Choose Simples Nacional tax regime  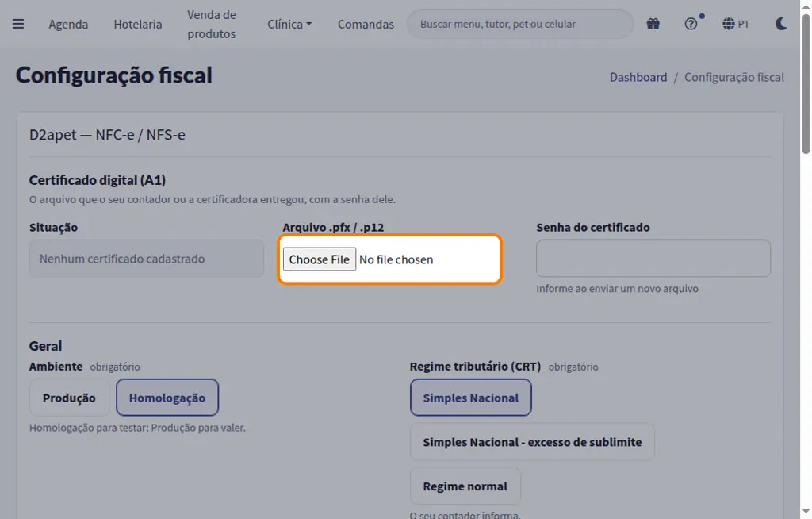[471, 398]
